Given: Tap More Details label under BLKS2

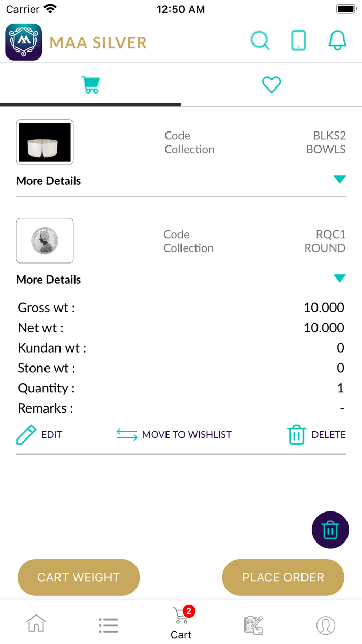Looking at the screenshot, I should [x=49, y=181].
